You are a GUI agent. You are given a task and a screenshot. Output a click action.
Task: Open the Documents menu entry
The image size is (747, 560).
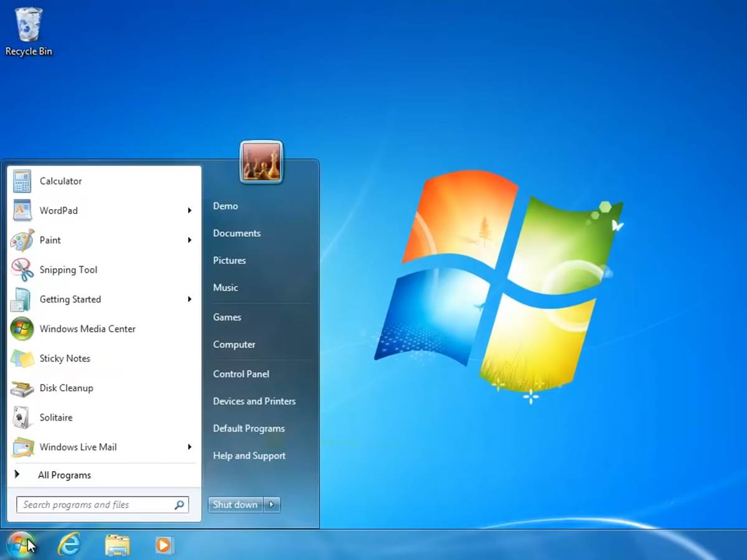pos(237,233)
